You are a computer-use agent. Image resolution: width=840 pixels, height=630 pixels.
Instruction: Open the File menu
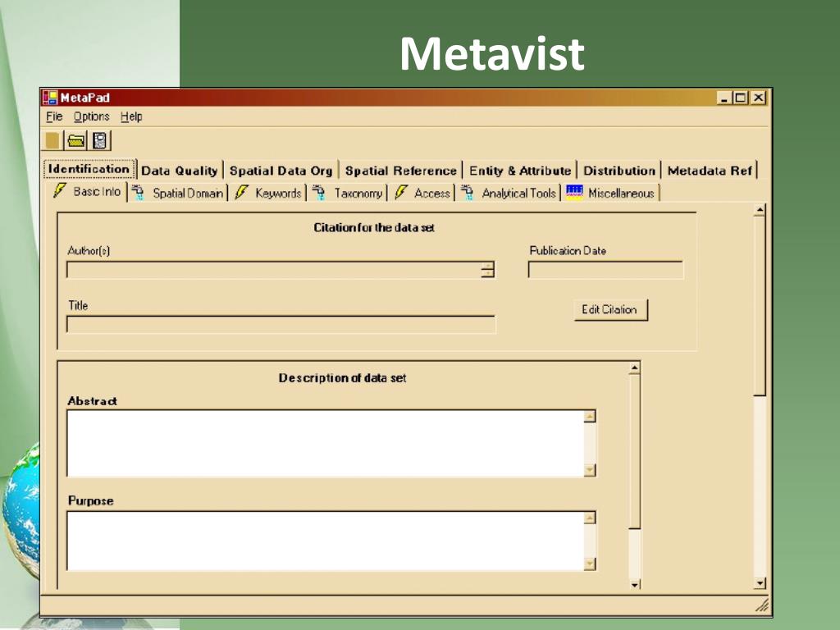[54, 116]
